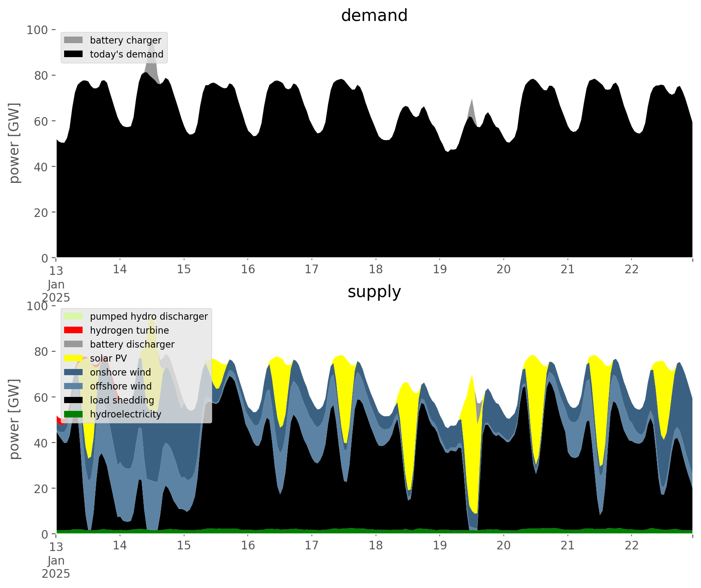Click the battery discharger legend swatch
This screenshot has width=701, height=588.
[x=74, y=344]
